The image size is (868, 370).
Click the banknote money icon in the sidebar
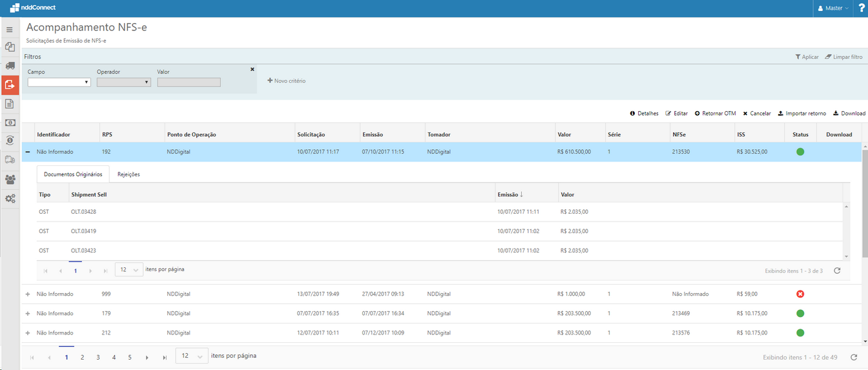point(10,123)
